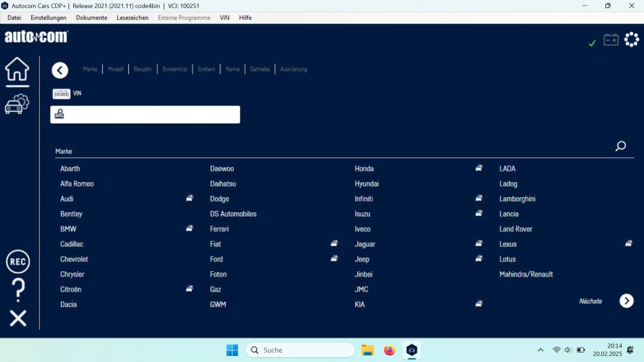Click the VIN barcode scan icon

tap(61, 94)
